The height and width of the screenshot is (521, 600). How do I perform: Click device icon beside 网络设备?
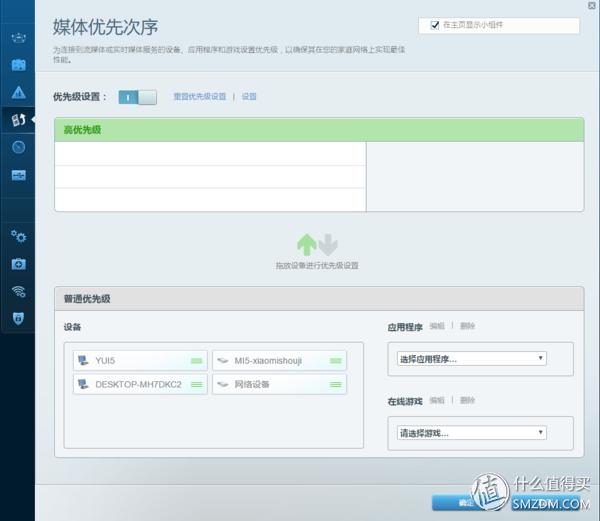click(x=222, y=384)
